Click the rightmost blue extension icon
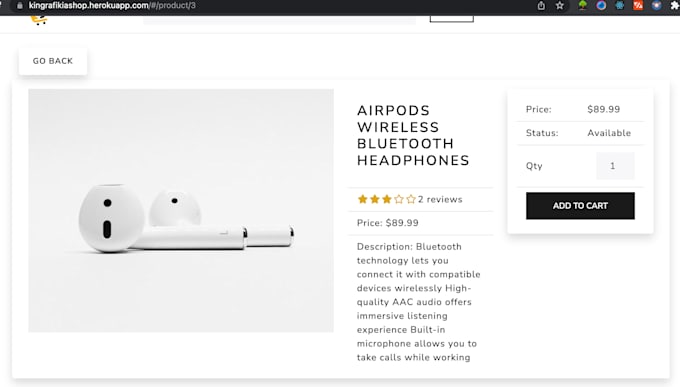 pyautogui.click(x=657, y=5)
